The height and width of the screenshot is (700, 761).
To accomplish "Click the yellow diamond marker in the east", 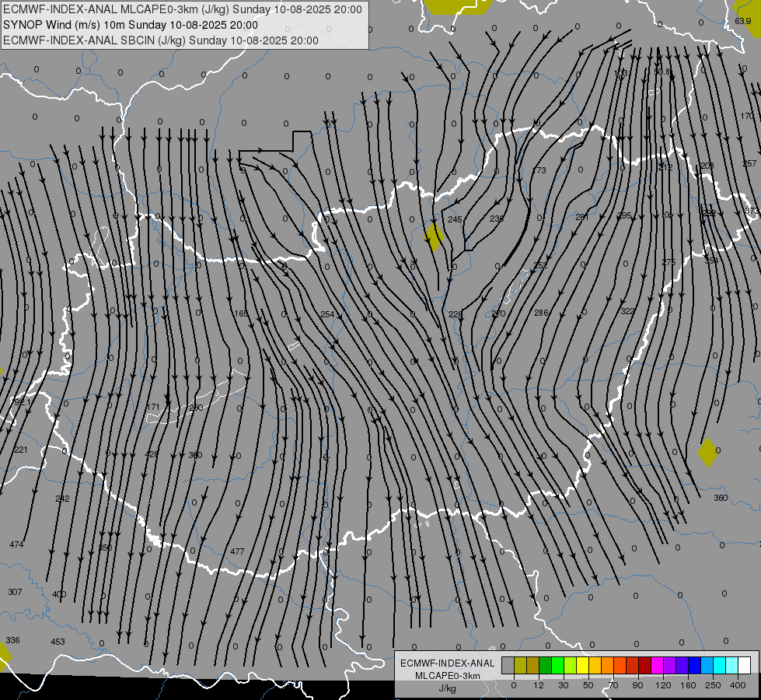I will click(707, 452).
